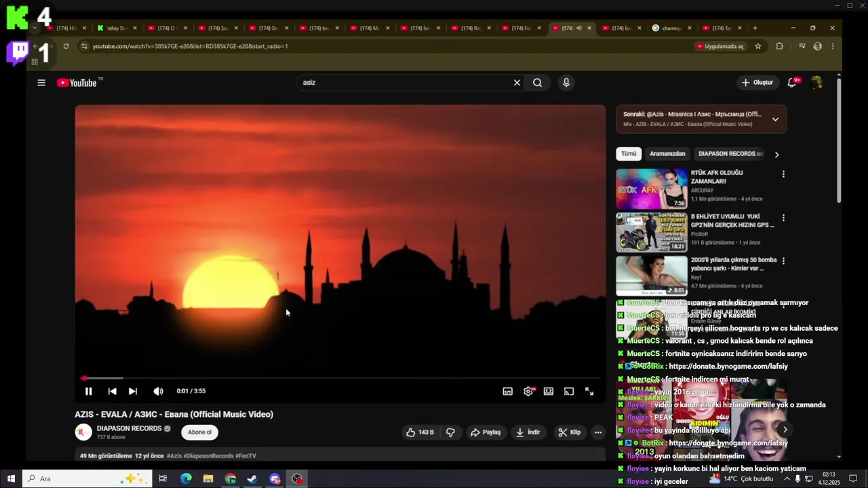
Task: Select the Aramanızdan filter chip
Action: pyautogui.click(x=668, y=154)
